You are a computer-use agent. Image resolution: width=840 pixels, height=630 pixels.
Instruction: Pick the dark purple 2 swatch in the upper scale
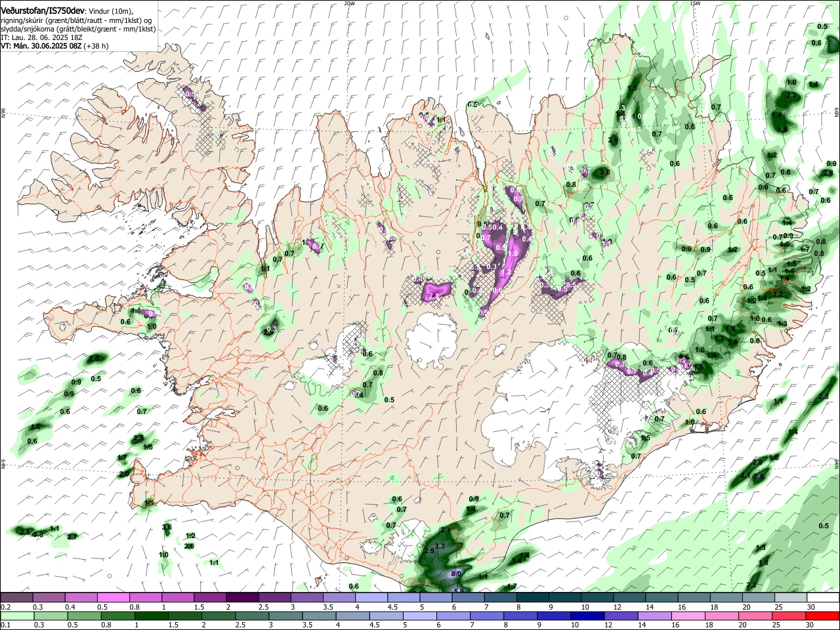pos(241,597)
